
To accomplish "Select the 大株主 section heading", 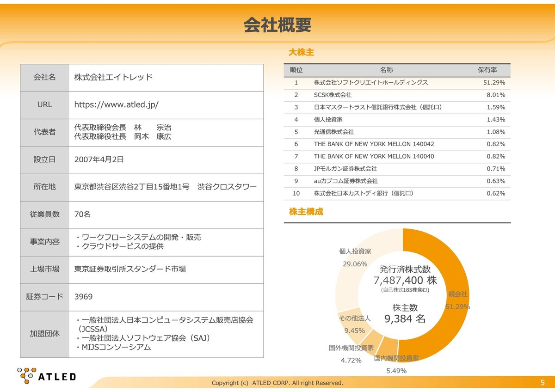I will (302, 52).
